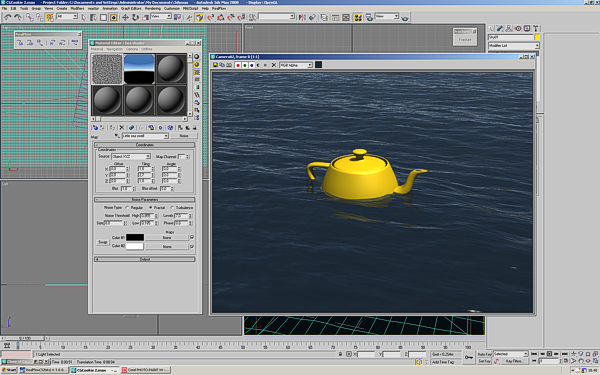
Task: Toggle the Color #1 map checkbox
Action: click(x=192, y=237)
